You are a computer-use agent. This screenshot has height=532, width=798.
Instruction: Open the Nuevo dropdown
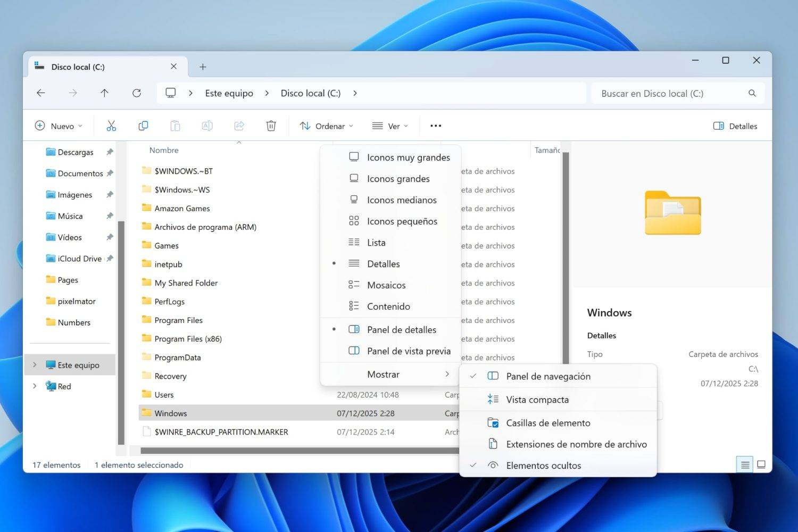59,126
